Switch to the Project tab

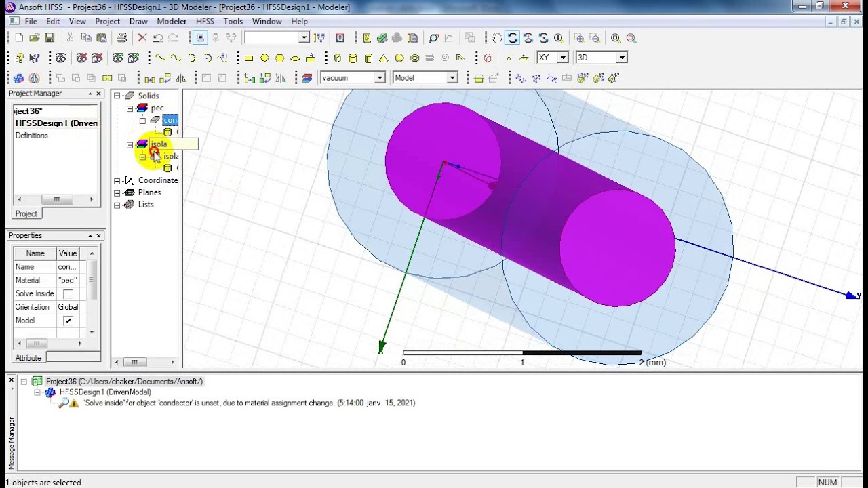26,213
